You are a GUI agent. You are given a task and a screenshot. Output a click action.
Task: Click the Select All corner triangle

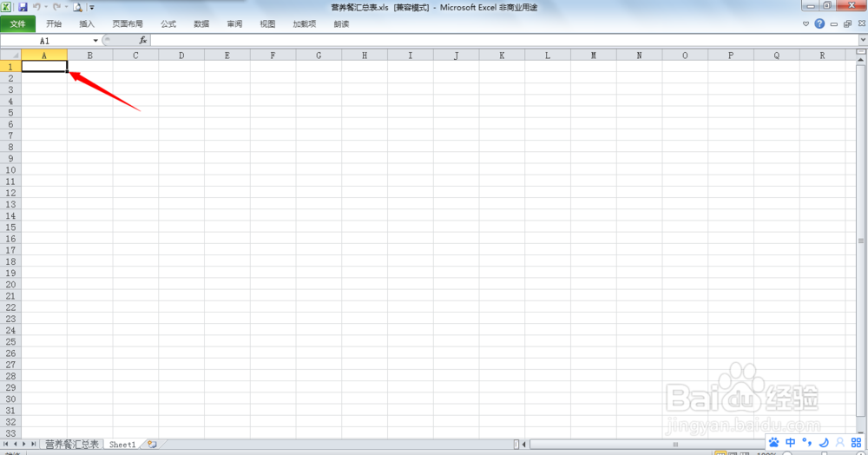[x=10, y=56]
